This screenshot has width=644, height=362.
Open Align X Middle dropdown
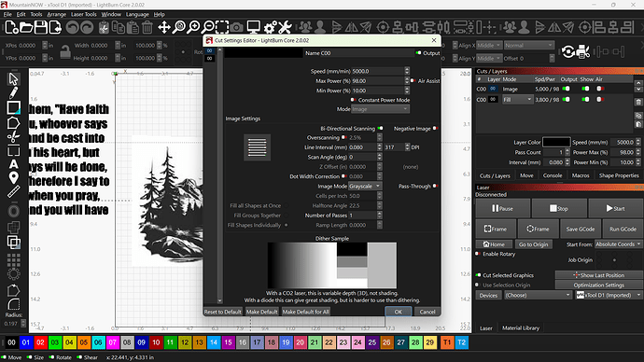point(489,45)
